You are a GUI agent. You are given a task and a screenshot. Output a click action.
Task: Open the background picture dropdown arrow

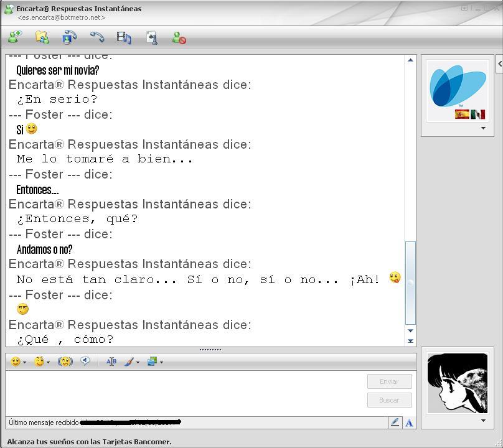161,362
